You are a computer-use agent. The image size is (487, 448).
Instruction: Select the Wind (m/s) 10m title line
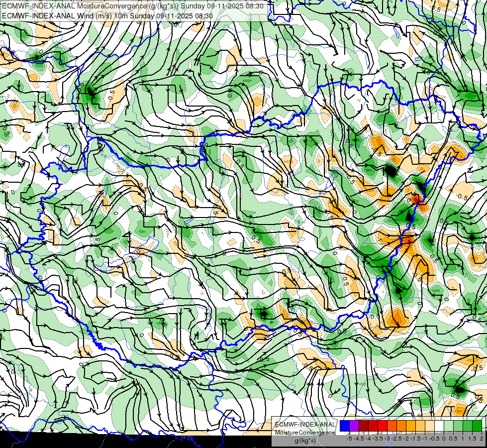[x=107, y=16]
